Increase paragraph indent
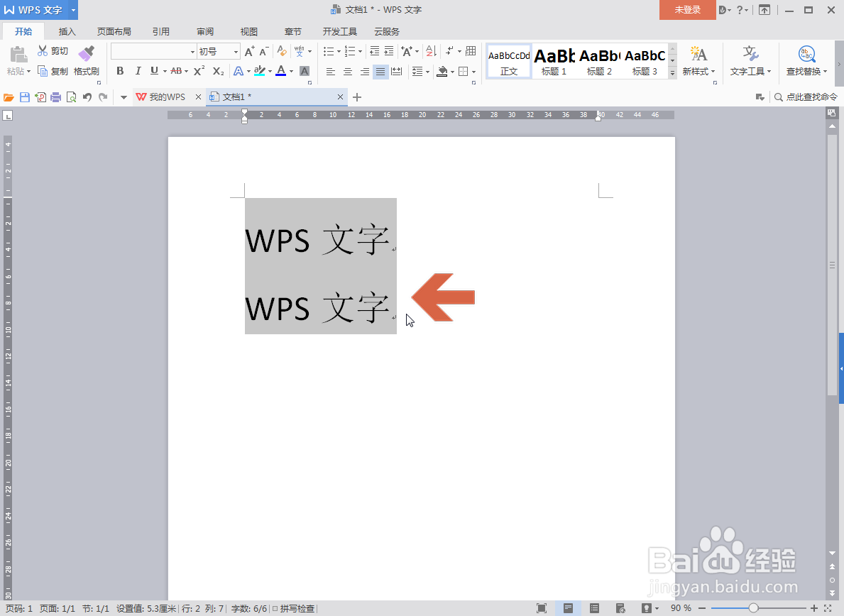The height and width of the screenshot is (616, 844). (388, 51)
